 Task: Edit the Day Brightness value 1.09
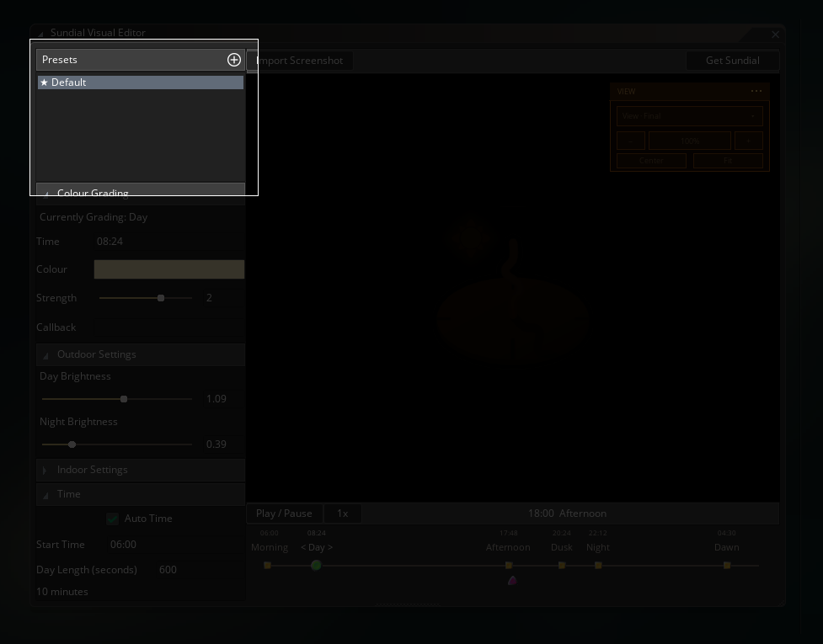[x=223, y=399]
